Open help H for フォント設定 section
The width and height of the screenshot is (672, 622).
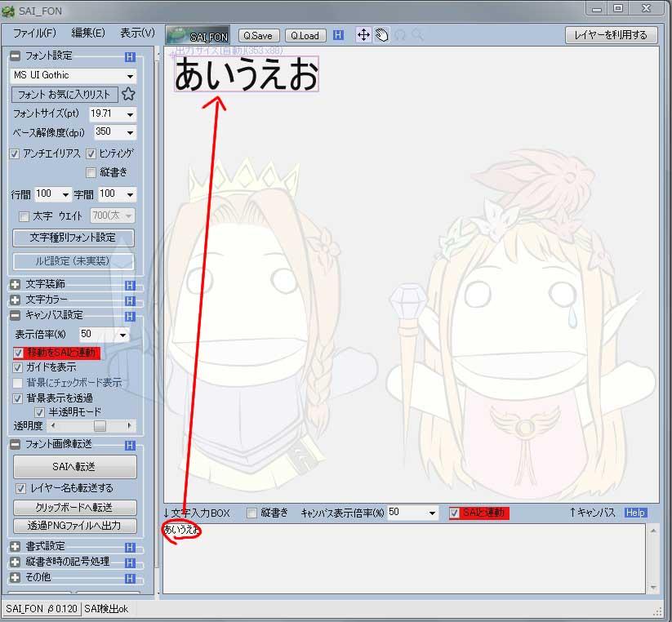[130, 56]
